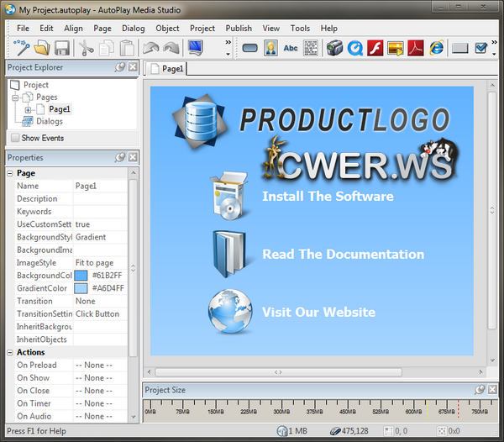The height and width of the screenshot is (442, 504).
Task: Toggle the pin on the Properties panel
Action: coord(120,157)
